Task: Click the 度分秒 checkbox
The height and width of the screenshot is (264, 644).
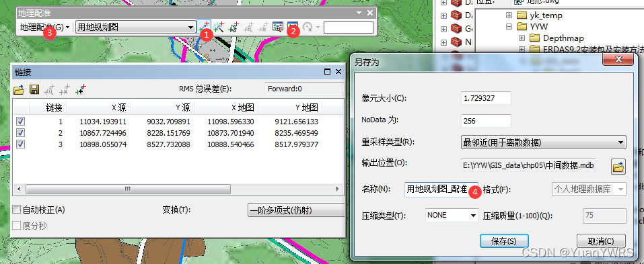Action: (16, 226)
